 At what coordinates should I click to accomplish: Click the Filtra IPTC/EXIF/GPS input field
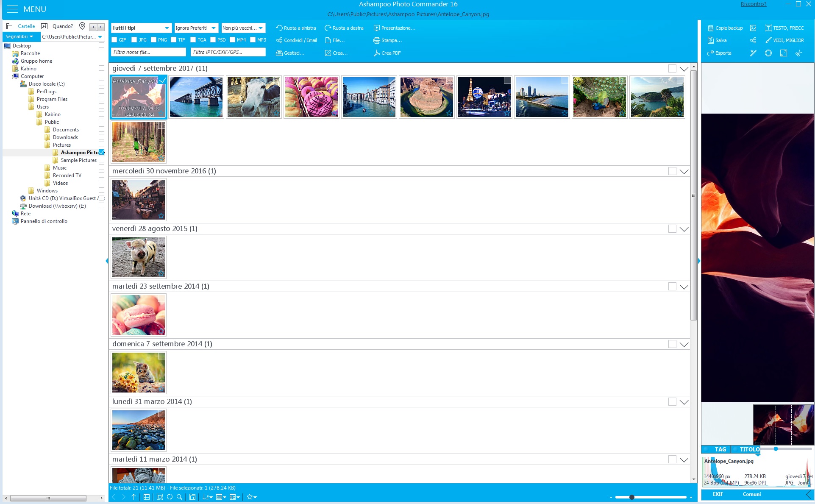228,52
